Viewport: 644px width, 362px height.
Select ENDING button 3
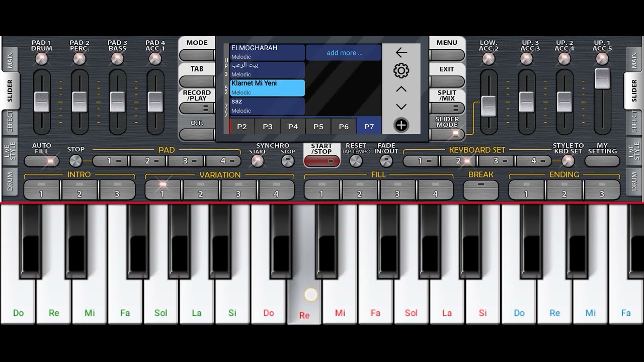(602, 190)
